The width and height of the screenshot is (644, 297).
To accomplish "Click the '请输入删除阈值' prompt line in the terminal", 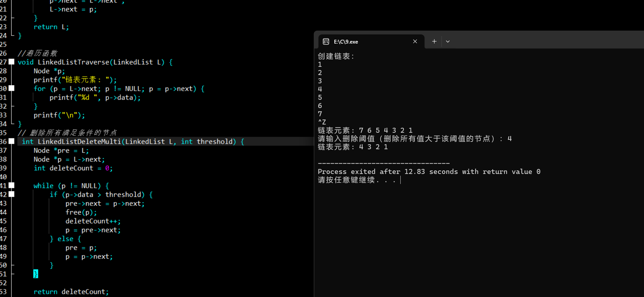I will 415,139.
